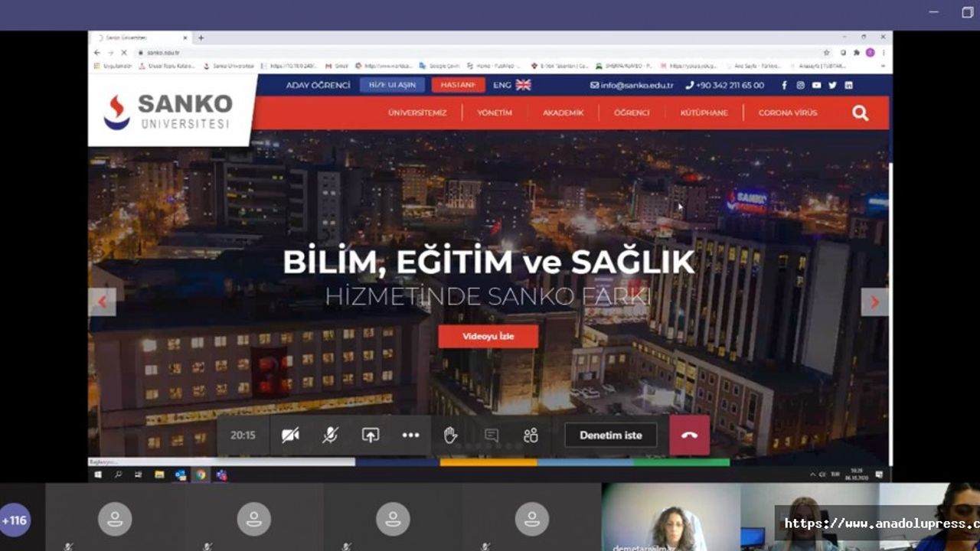Close the Sanko Üniversitesi browser tab
The image size is (980, 551).
click(185, 37)
